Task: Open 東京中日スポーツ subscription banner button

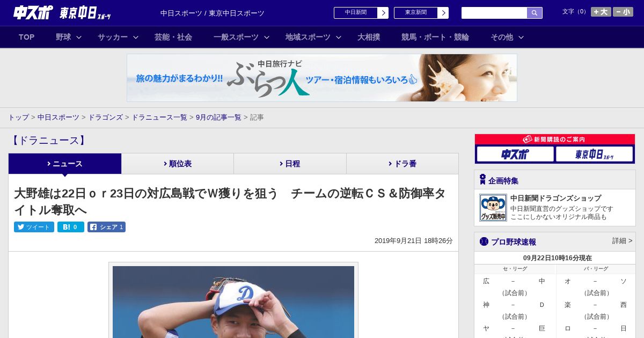Action: 594,155
